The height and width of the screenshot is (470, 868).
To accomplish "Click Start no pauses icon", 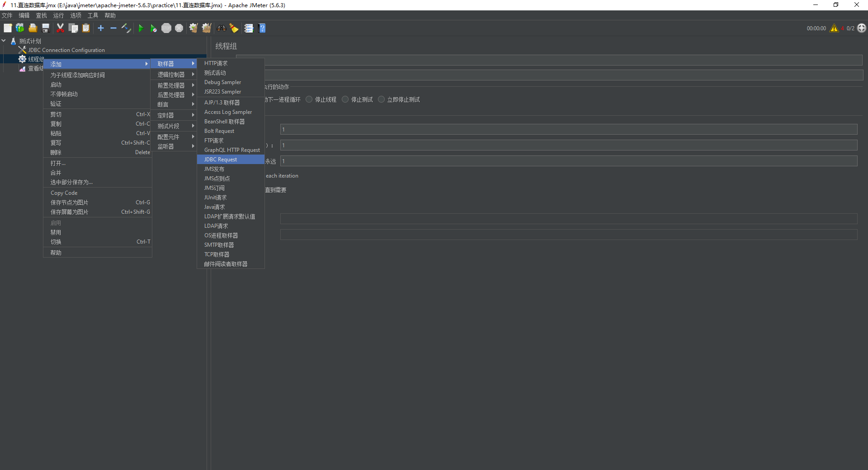I will tap(153, 28).
